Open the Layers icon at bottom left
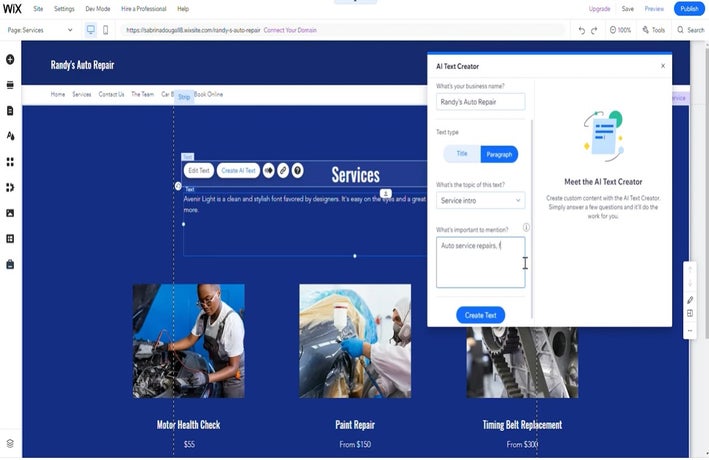Viewport: 709px width, 460px height. click(x=10, y=443)
